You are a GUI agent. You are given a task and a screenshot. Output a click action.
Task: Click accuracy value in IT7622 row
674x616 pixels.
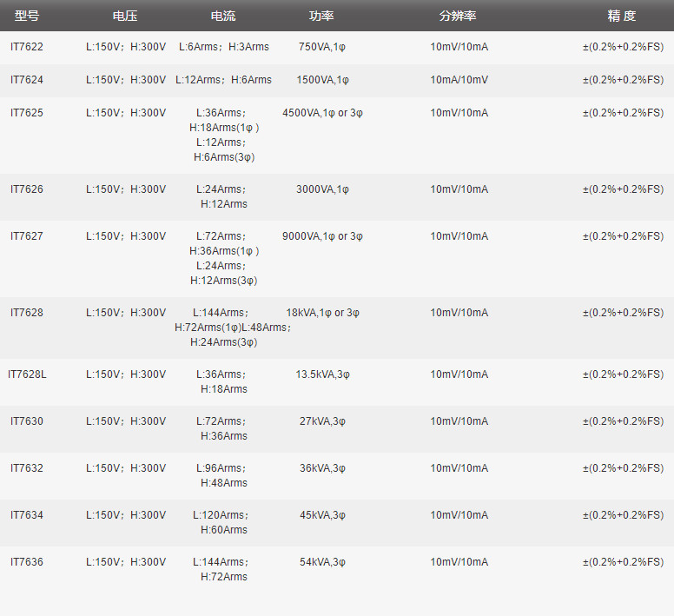click(624, 47)
